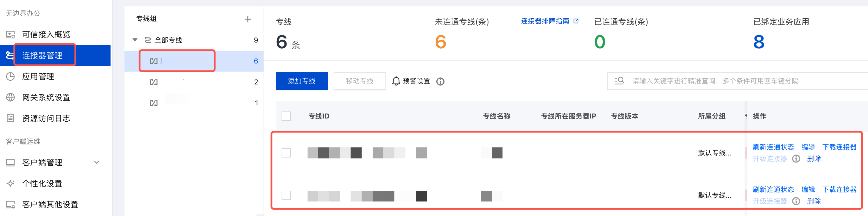Screen dimensions: 868x216
Task: Open 应用管理 in the sidebar
Action: click(38, 77)
